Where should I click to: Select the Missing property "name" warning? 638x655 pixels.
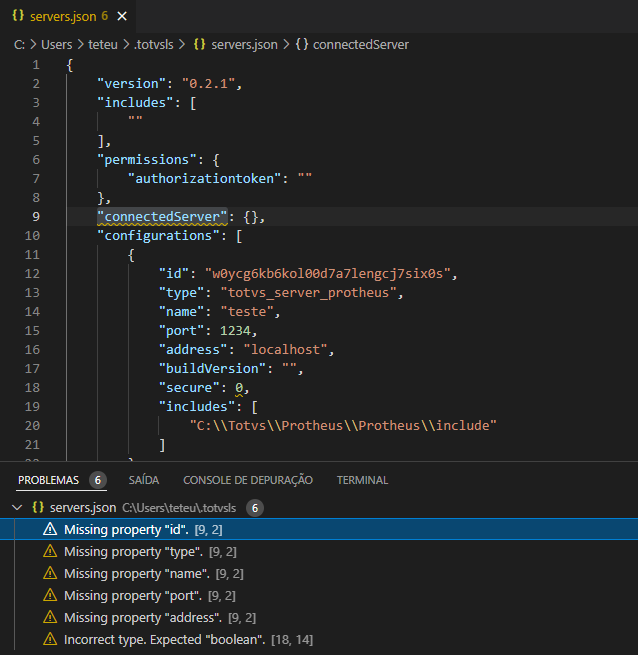(319, 574)
